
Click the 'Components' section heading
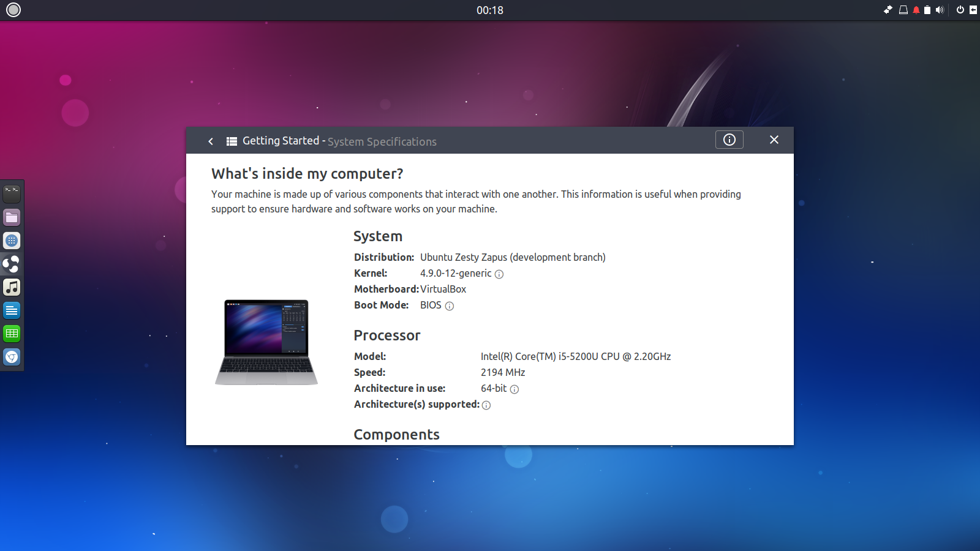click(x=397, y=435)
